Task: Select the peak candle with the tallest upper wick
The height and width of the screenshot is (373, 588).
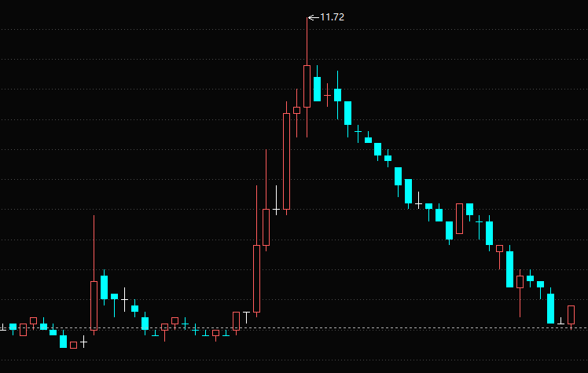Action: tap(307, 78)
